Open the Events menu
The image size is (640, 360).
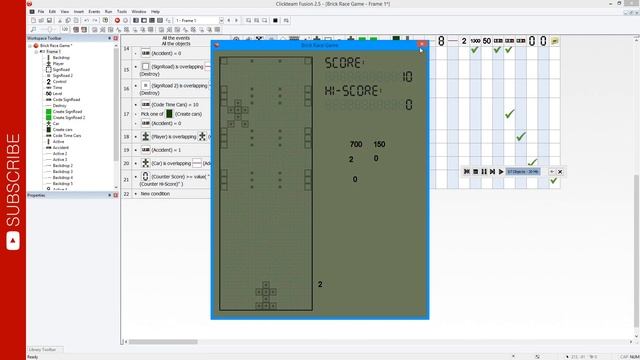tap(94, 12)
